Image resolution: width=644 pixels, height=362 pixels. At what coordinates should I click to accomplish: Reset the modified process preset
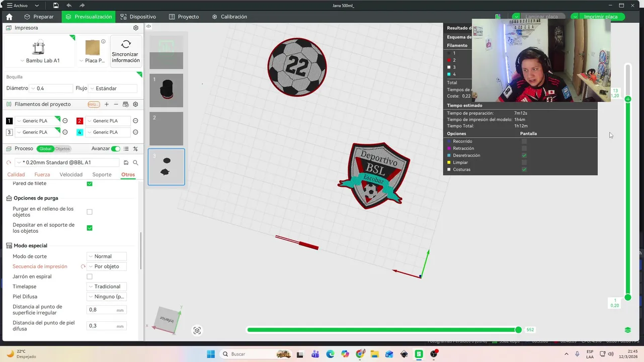pyautogui.click(x=9, y=162)
